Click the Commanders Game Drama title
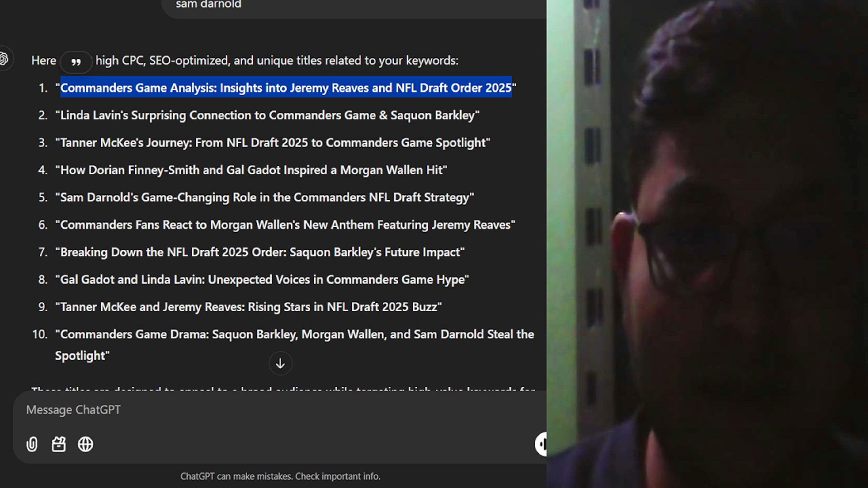This screenshot has height=488, width=868. [294, 334]
